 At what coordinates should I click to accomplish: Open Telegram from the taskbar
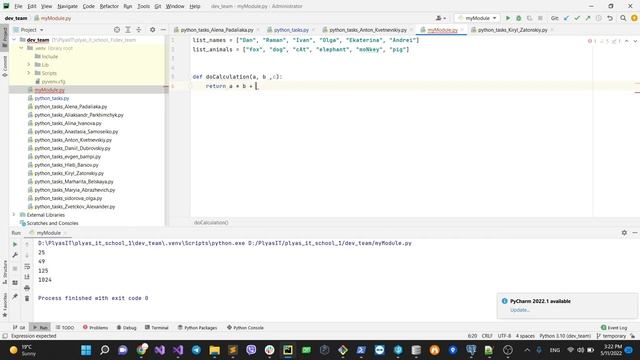point(196,350)
